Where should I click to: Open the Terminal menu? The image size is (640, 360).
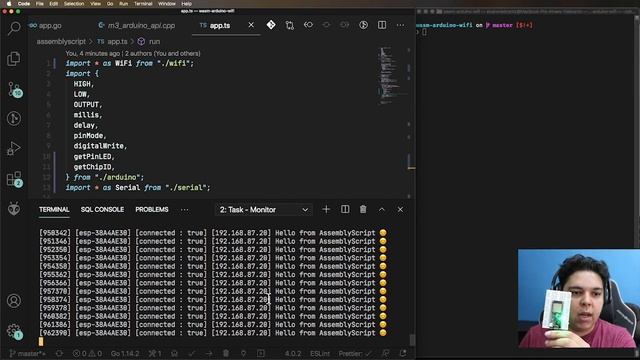(143, 3)
